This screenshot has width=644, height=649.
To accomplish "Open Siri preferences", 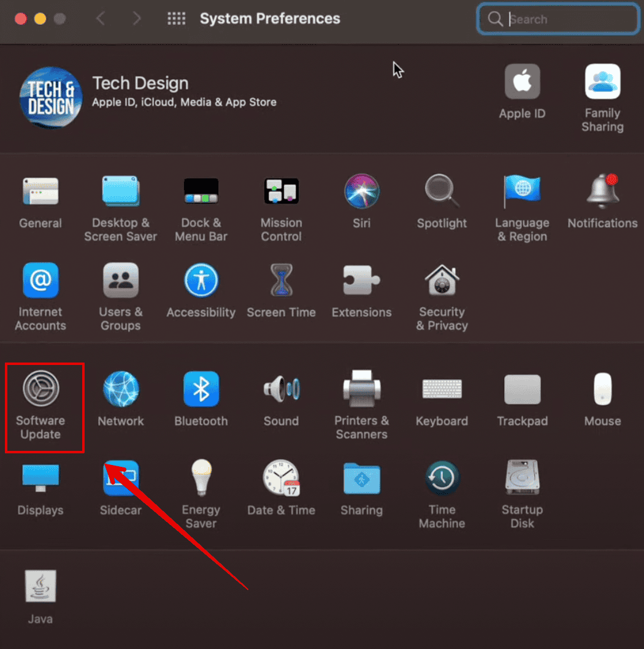I will click(x=361, y=192).
